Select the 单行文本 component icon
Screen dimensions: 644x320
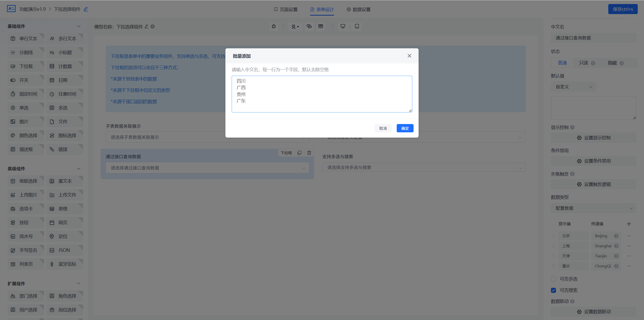coord(25,38)
